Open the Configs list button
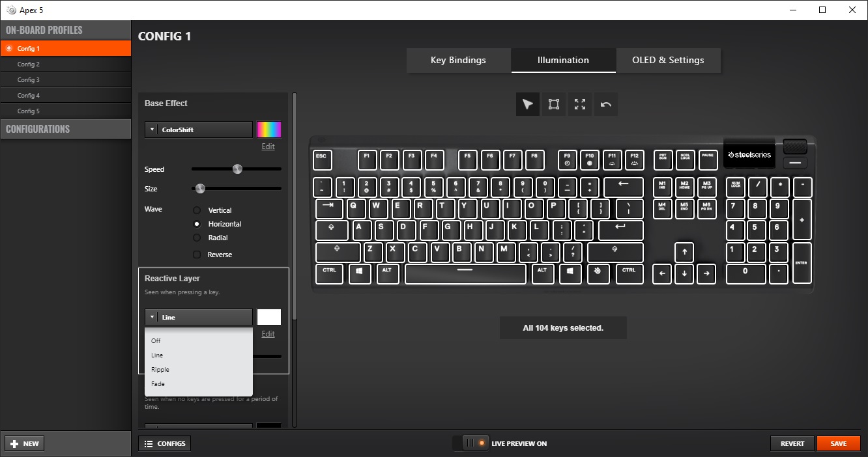This screenshot has height=457, width=868. (165, 443)
